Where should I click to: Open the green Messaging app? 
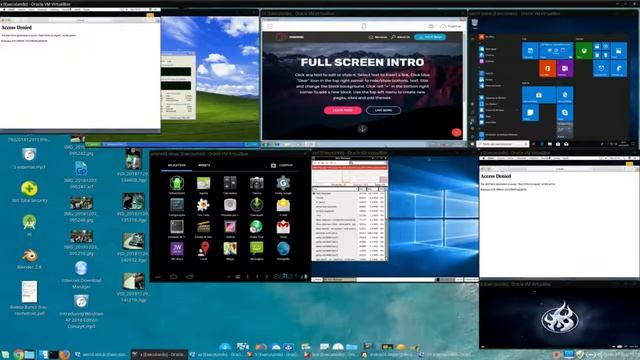click(256, 248)
